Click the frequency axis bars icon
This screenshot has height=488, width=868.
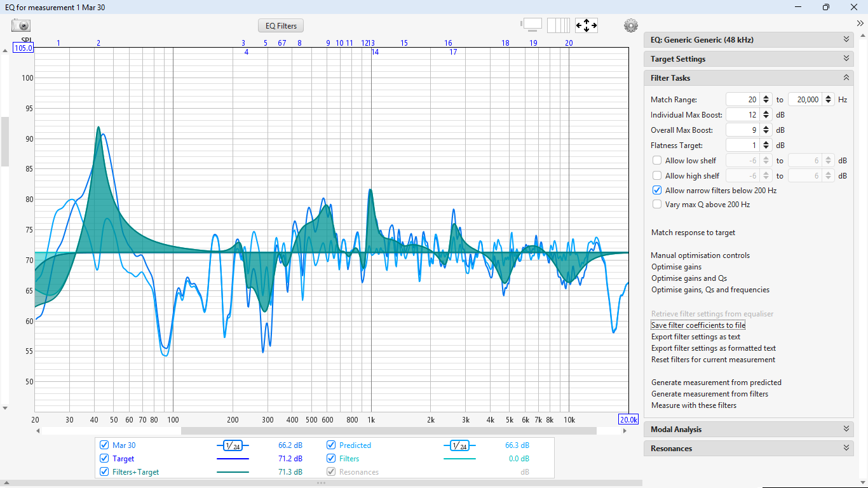coord(559,25)
